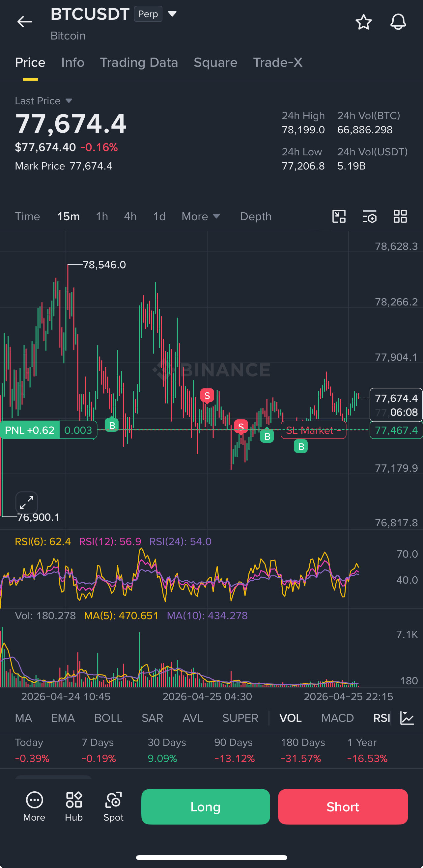Expand the Last Price type dropdown
The image size is (423, 868).
click(69, 101)
